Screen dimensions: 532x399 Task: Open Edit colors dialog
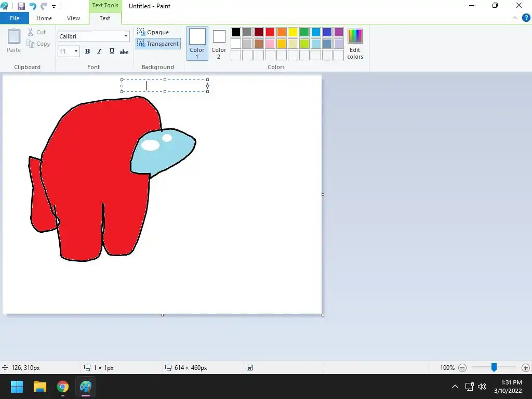click(355, 44)
